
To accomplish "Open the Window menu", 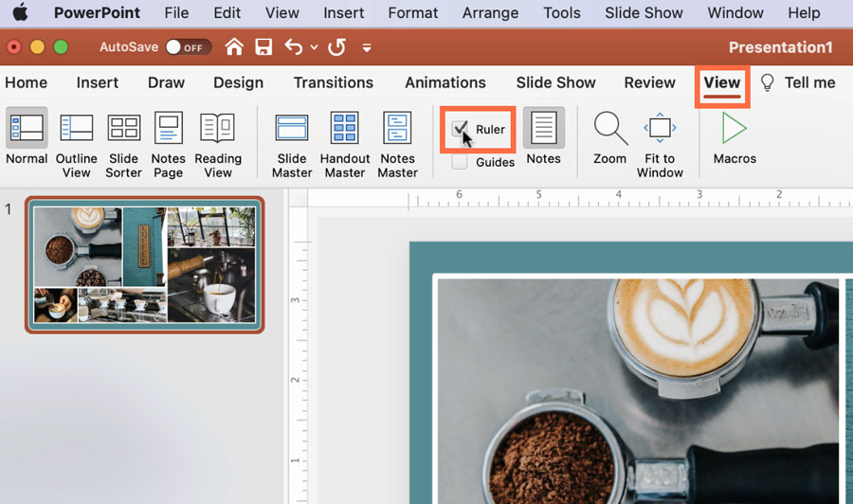I will click(x=735, y=12).
